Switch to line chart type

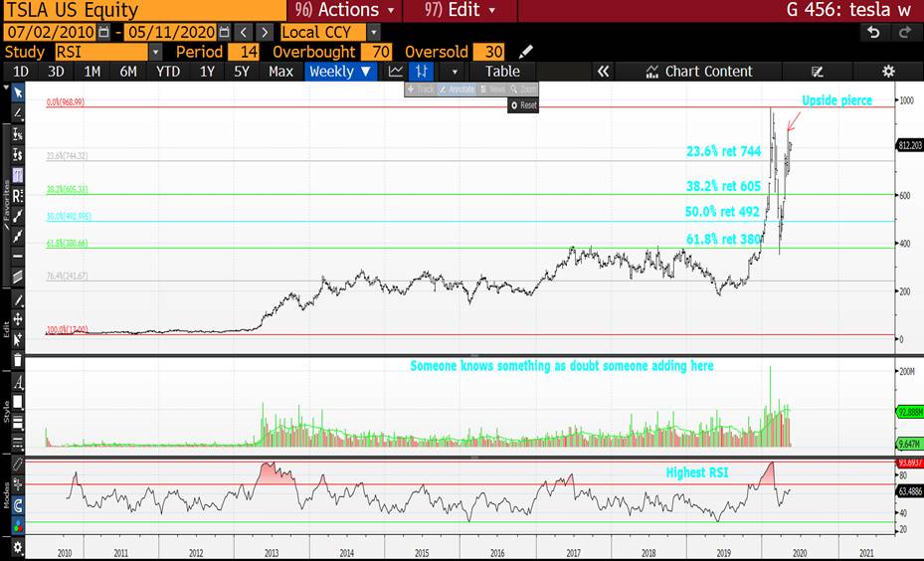[x=396, y=72]
